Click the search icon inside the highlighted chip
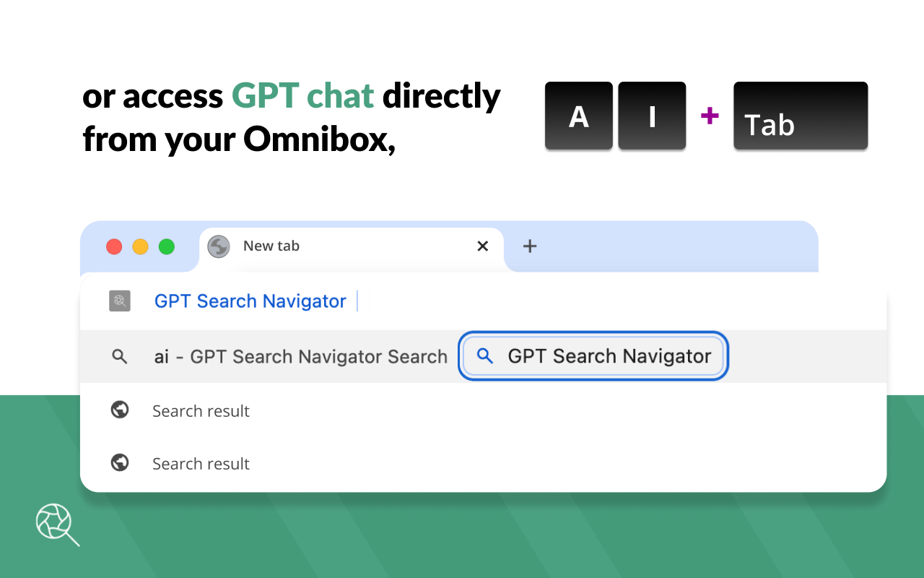The image size is (924, 578). (483, 356)
